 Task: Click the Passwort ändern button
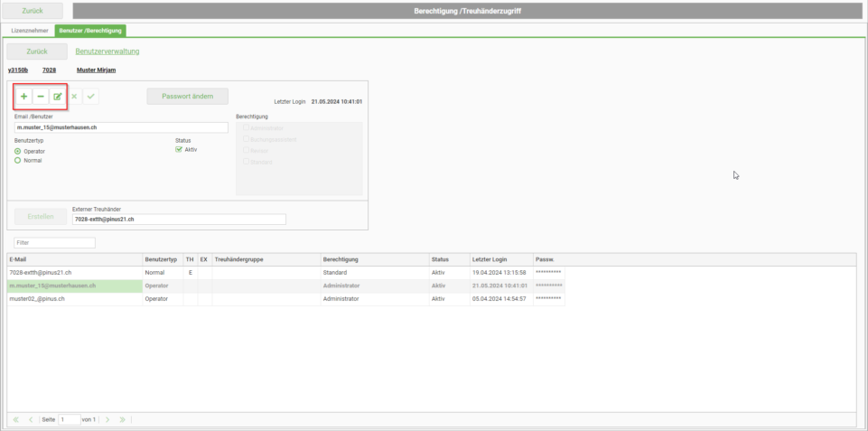click(x=188, y=97)
